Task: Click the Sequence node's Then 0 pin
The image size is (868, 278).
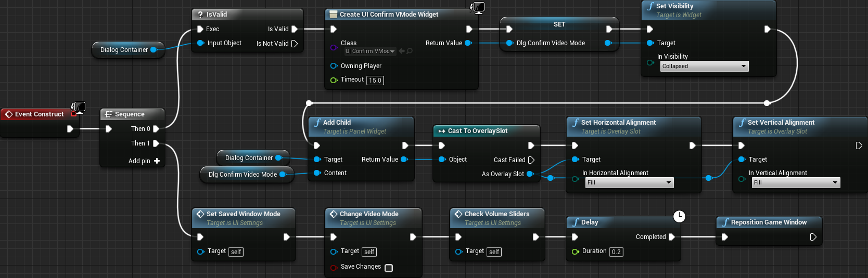Action: 156,129
